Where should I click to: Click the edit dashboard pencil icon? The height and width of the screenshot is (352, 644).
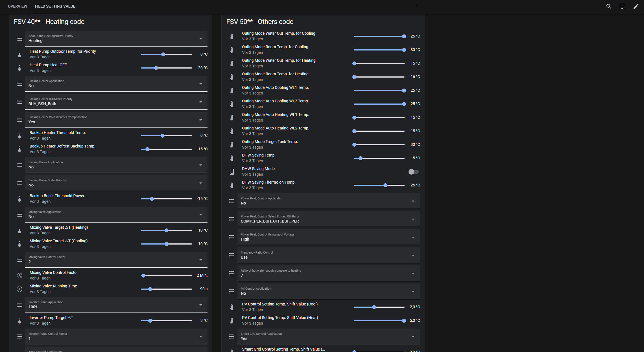(x=636, y=6)
